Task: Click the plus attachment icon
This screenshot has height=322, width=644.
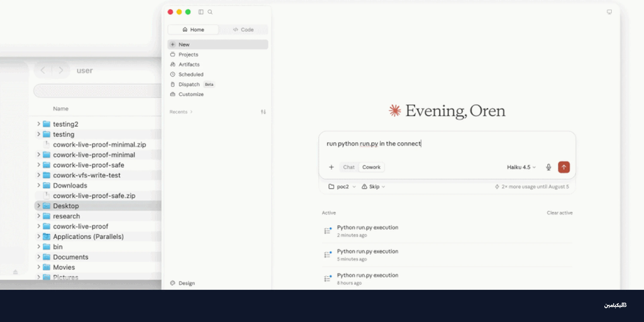Action: pos(331,167)
